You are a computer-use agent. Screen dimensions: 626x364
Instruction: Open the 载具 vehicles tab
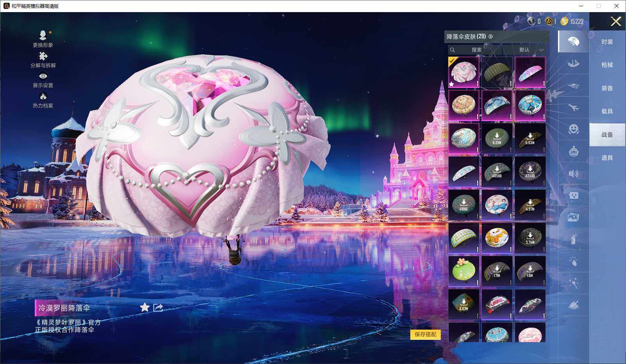pyautogui.click(x=607, y=111)
